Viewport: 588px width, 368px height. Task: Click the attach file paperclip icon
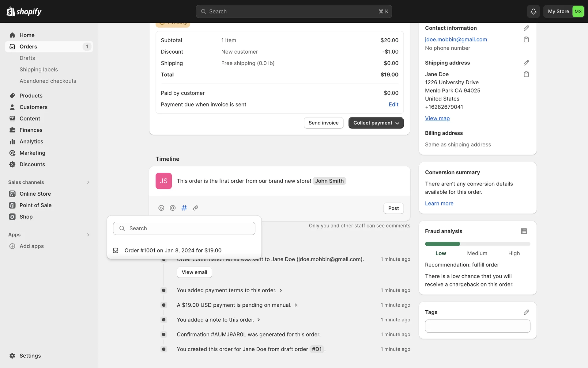tap(196, 208)
